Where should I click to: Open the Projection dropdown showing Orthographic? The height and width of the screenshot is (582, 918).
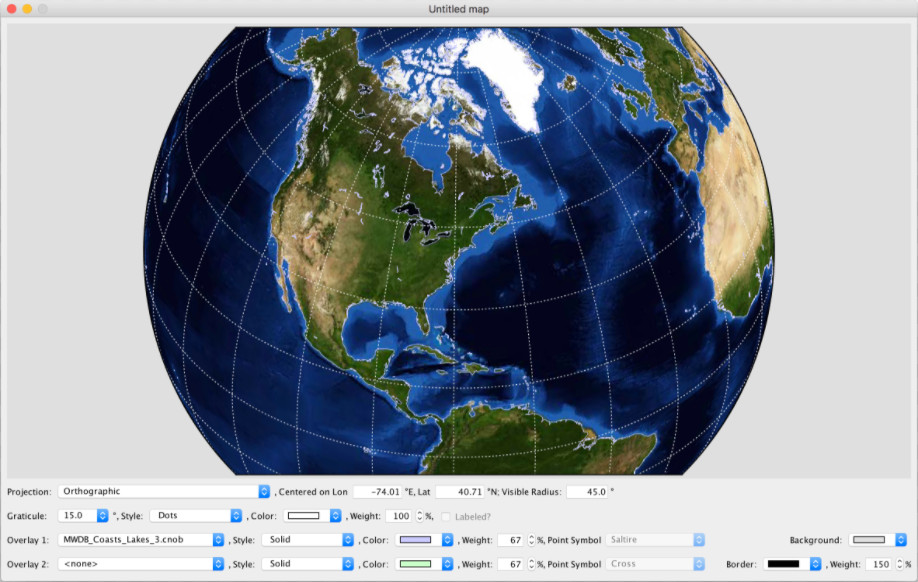[x=164, y=491]
